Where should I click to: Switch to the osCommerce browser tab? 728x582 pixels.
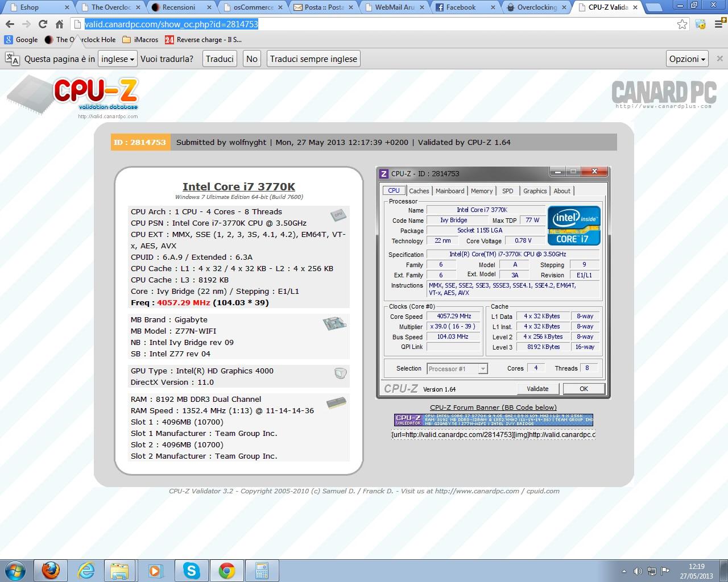tap(251, 7)
